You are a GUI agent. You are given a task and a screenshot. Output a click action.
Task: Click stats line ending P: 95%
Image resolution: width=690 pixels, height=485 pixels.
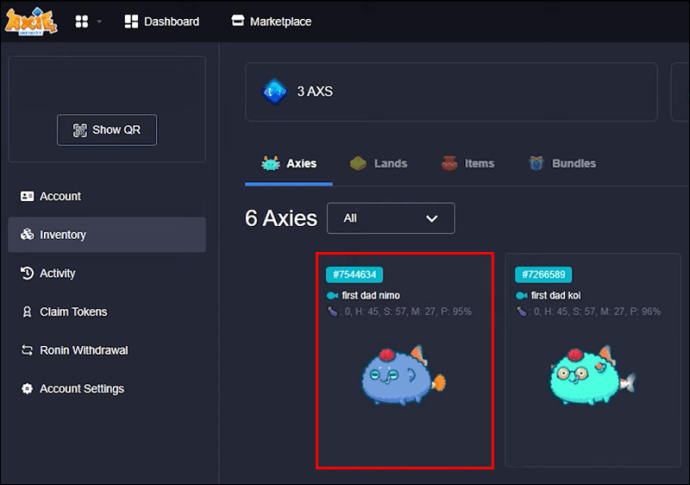coord(400,312)
